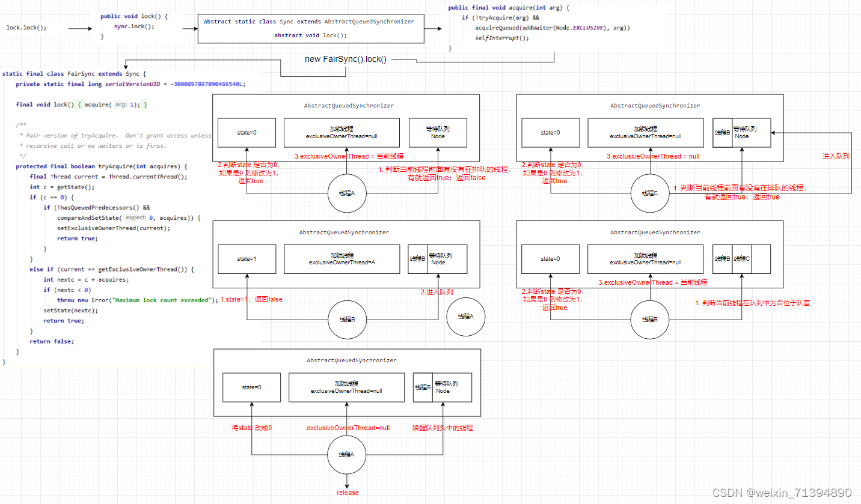The image size is (861, 504).
Task: Select the 'if (c == 0) {' line
Action: (51, 197)
